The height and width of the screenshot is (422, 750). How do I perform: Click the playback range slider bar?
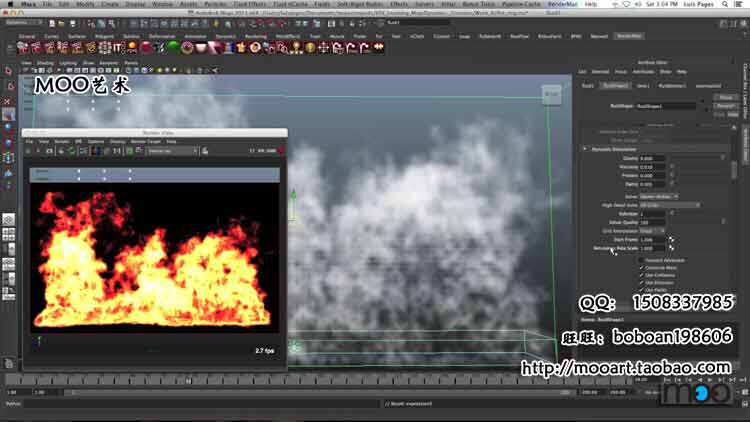[x=318, y=392]
